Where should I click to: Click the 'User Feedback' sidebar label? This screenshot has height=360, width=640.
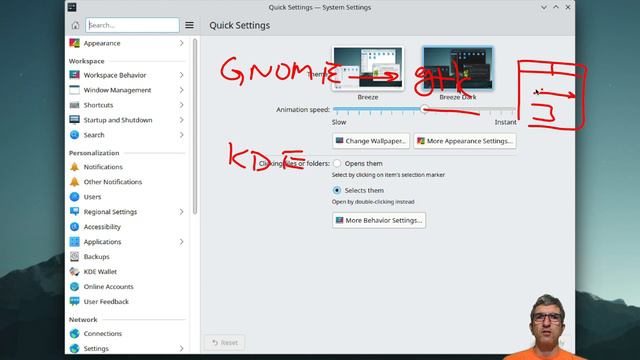(x=106, y=301)
